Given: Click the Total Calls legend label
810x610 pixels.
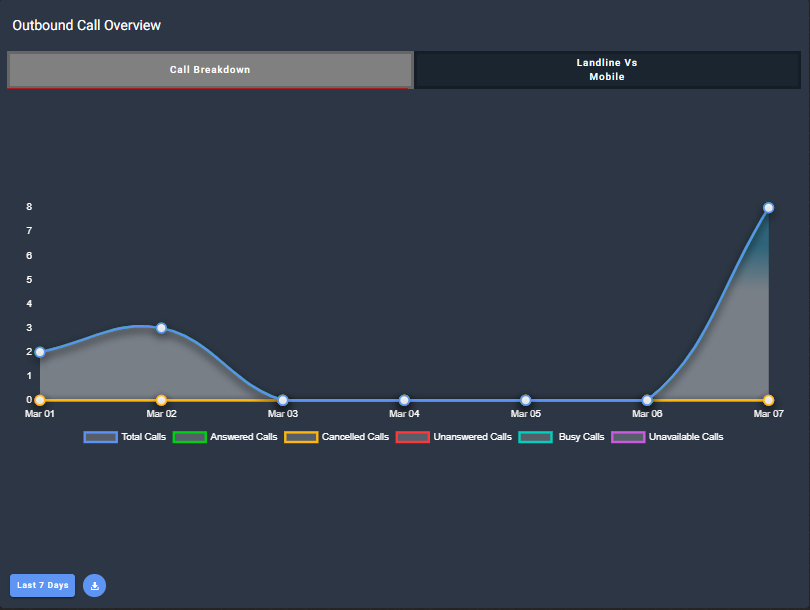Looking at the screenshot, I should coord(144,437).
